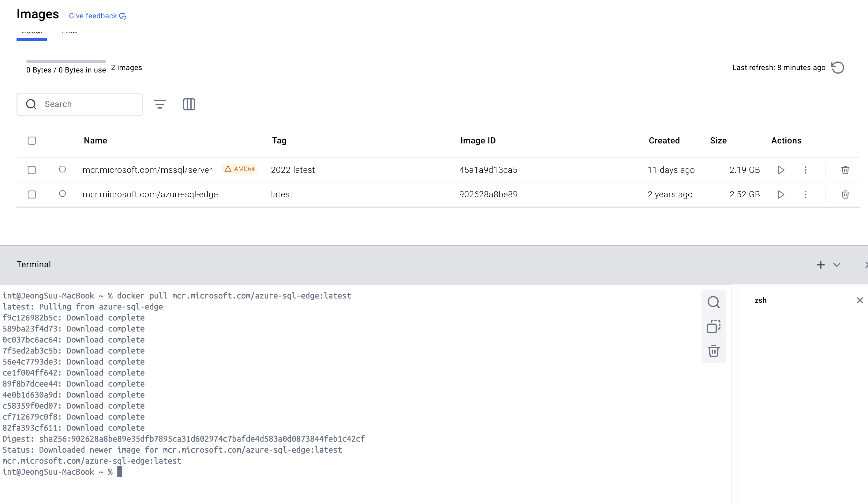
Task: Search within terminal output
Action: [x=713, y=302]
